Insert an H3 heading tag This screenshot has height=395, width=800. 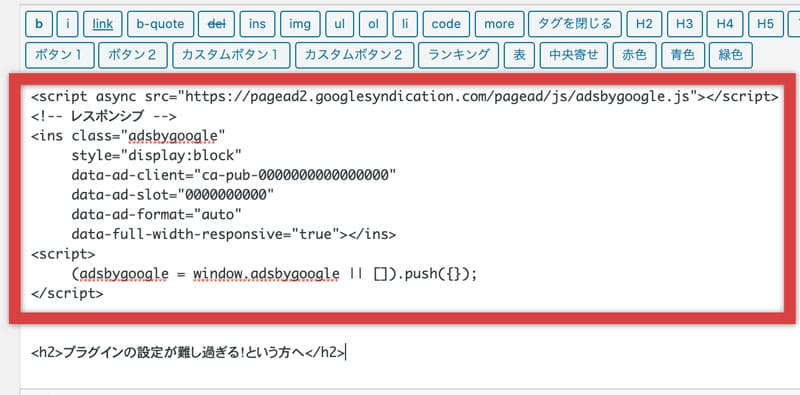(x=684, y=24)
